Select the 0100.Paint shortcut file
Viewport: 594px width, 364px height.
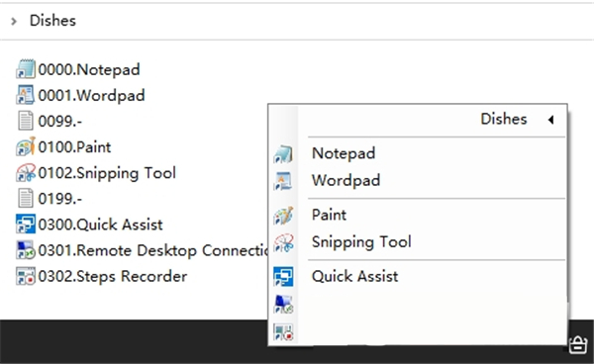(x=63, y=146)
